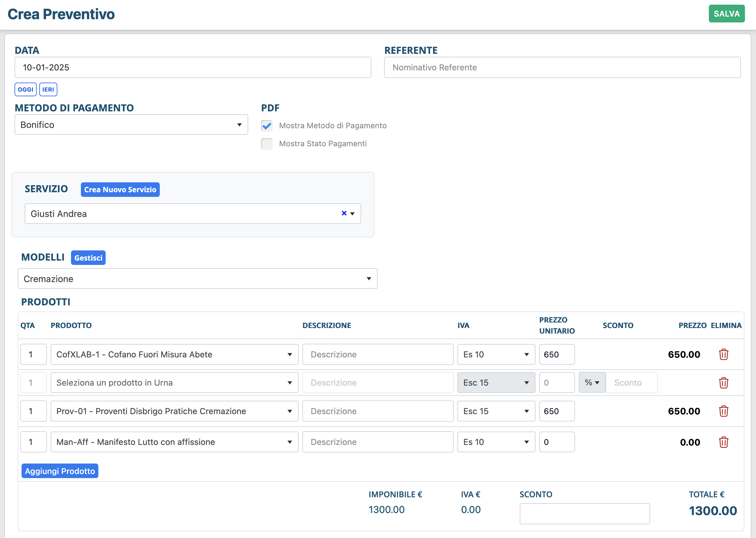
Task: Focus the total Sconto input field
Action: 584,514
